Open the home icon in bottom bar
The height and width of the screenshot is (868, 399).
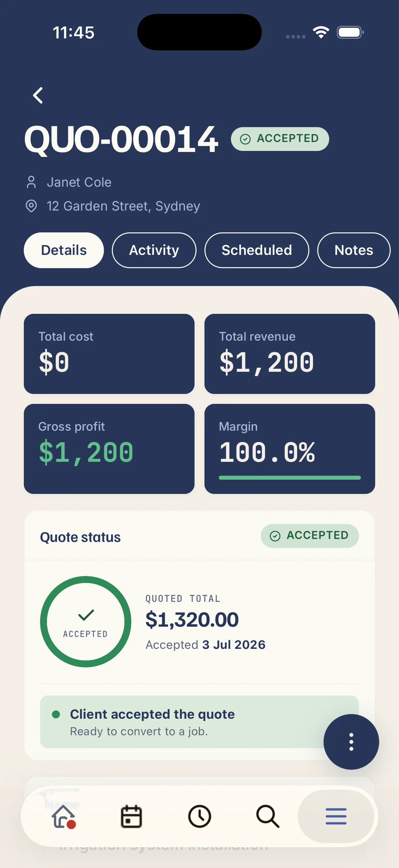click(x=64, y=816)
